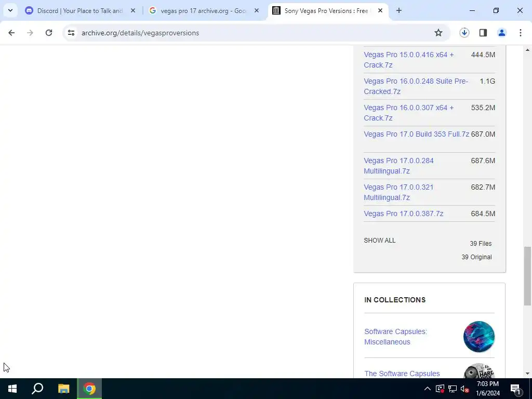Click The Software Capsules hard disk thumbnail
Viewport: 532px width, 399px height.
click(478, 371)
